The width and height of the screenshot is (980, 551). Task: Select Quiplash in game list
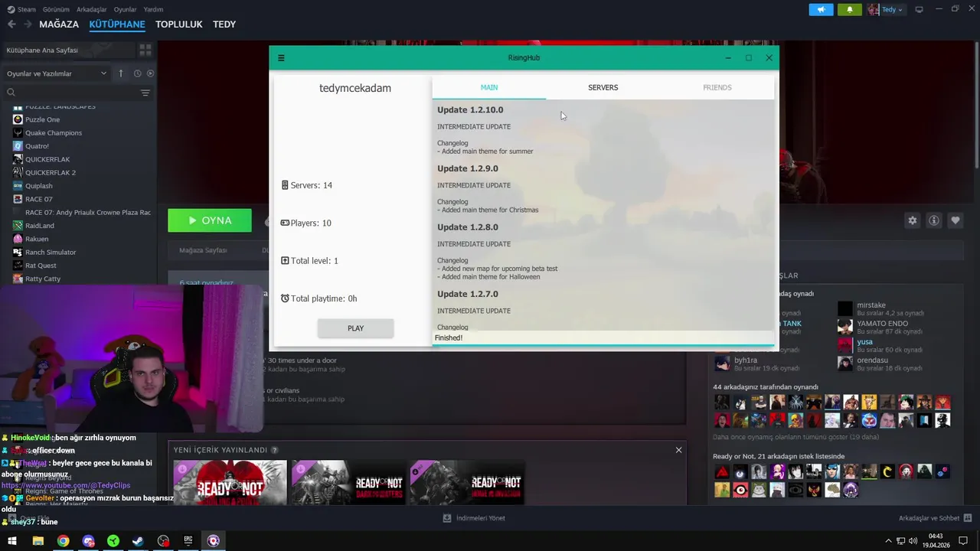coord(39,186)
